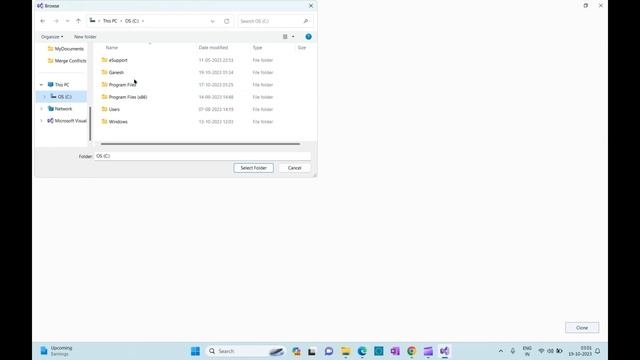Show hidden system tray icons
The image size is (640, 360).
pos(501,351)
